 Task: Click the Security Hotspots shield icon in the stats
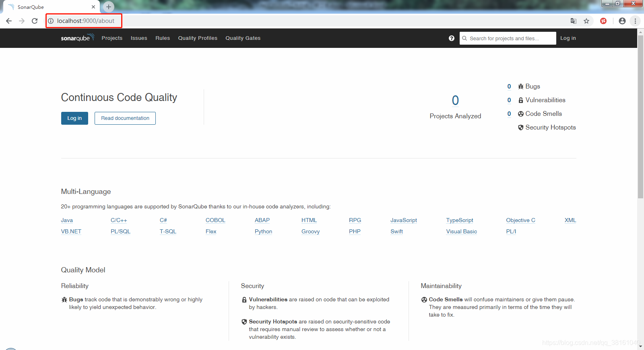coord(521,128)
